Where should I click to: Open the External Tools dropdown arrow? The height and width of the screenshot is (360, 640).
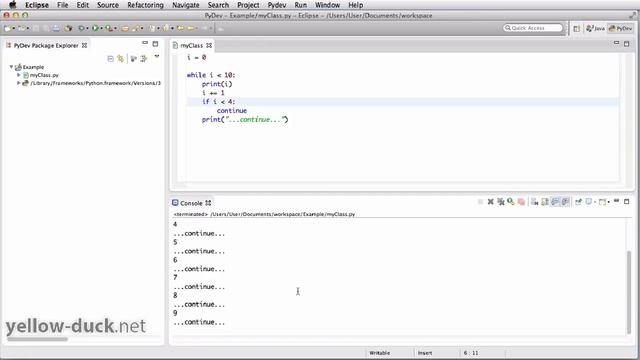115,29
